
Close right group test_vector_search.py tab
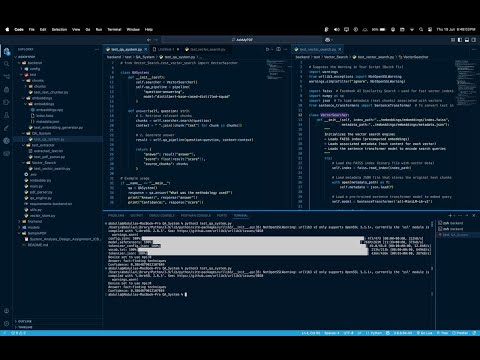click(340, 49)
